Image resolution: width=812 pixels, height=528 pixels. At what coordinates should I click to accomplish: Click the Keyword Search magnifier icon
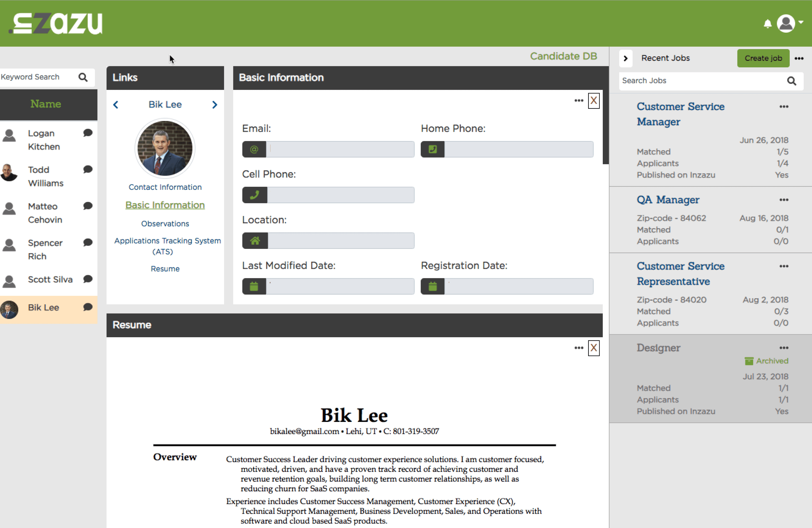(83, 77)
